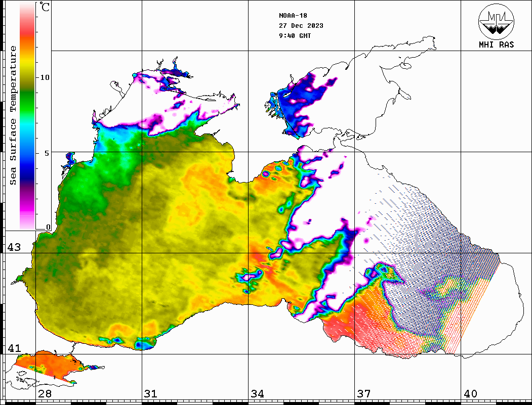Click the temperature color scale bar

(x=27, y=116)
